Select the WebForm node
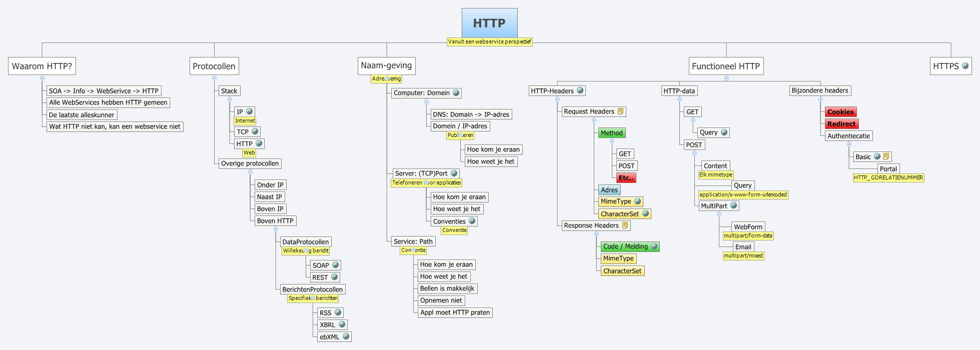 pos(748,226)
